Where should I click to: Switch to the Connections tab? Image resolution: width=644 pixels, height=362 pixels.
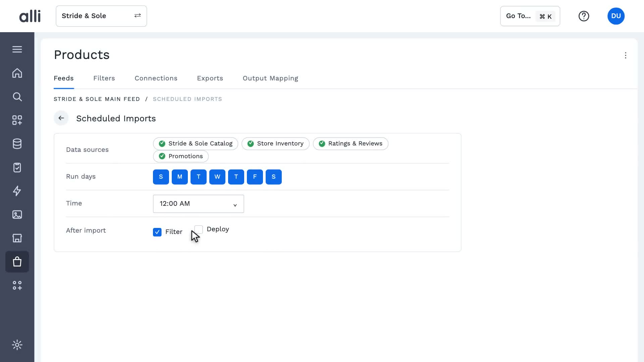156,78
